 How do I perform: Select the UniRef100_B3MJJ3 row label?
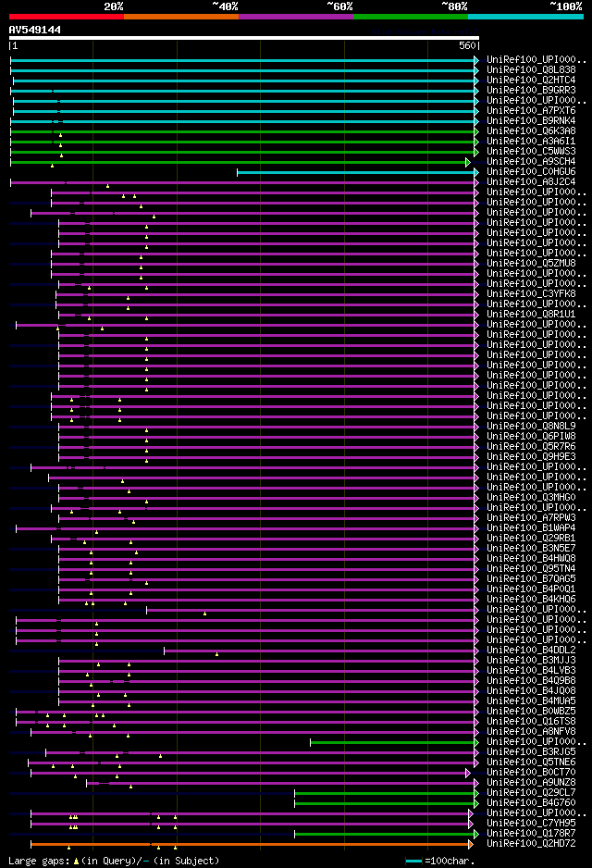pyautogui.click(x=531, y=661)
